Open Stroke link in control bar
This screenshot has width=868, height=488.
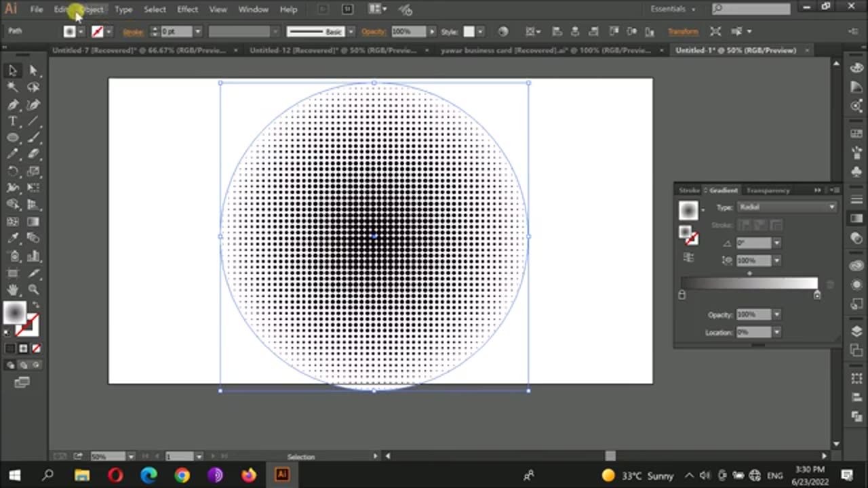click(133, 31)
